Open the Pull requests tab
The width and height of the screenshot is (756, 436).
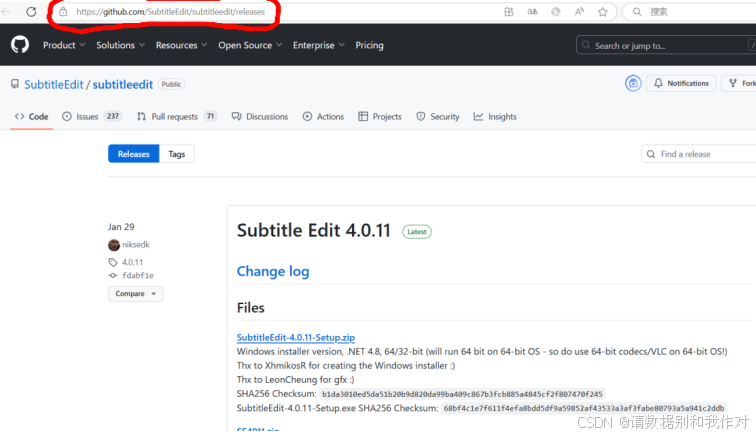[176, 116]
